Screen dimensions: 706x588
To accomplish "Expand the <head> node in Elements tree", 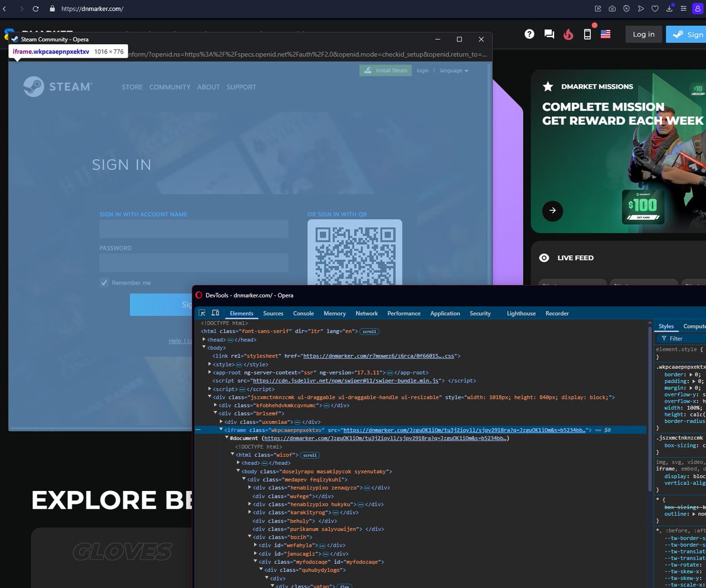I will pyautogui.click(x=204, y=340).
